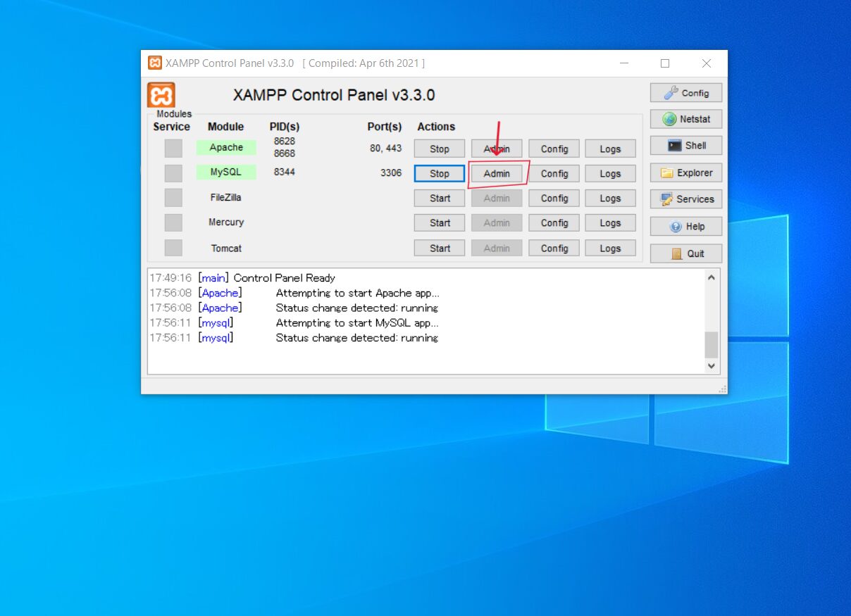Open FileZilla Config menu
Image resolution: width=851 pixels, height=616 pixels.
pyautogui.click(x=554, y=199)
